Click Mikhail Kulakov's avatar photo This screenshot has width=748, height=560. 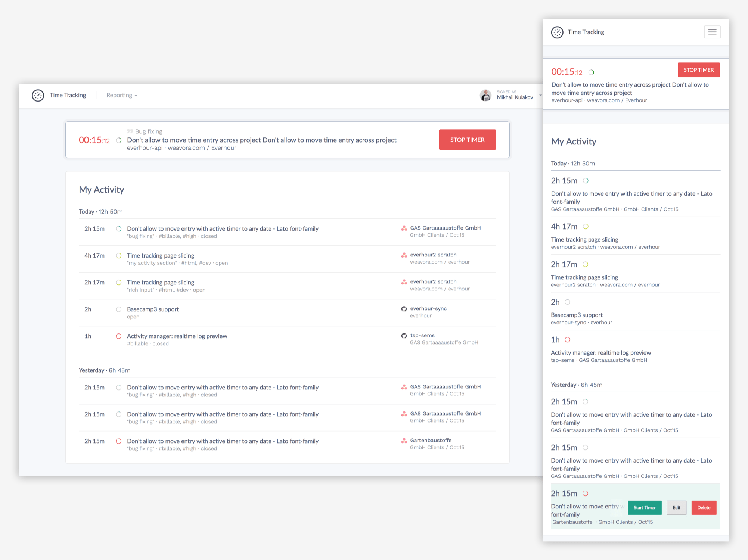point(485,96)
